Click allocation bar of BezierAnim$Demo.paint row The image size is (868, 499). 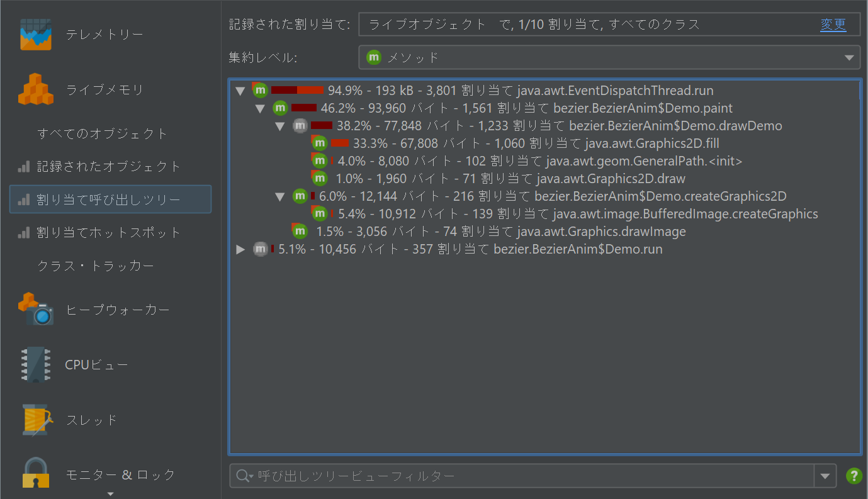304,108
